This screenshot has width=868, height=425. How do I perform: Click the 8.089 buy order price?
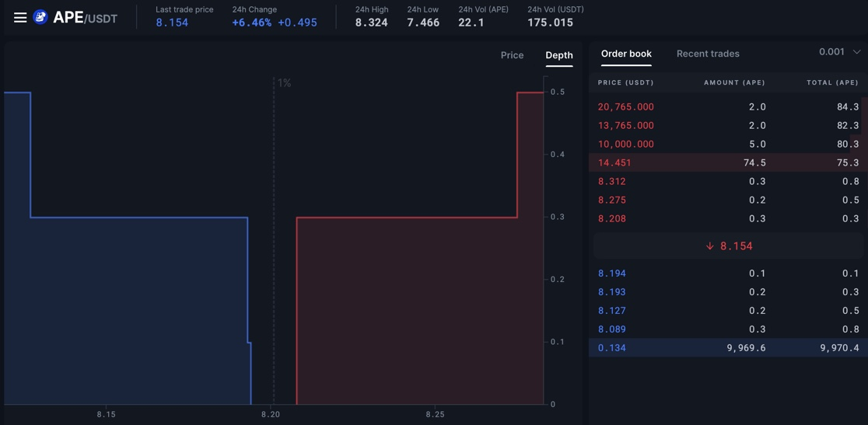coord(612,329)
